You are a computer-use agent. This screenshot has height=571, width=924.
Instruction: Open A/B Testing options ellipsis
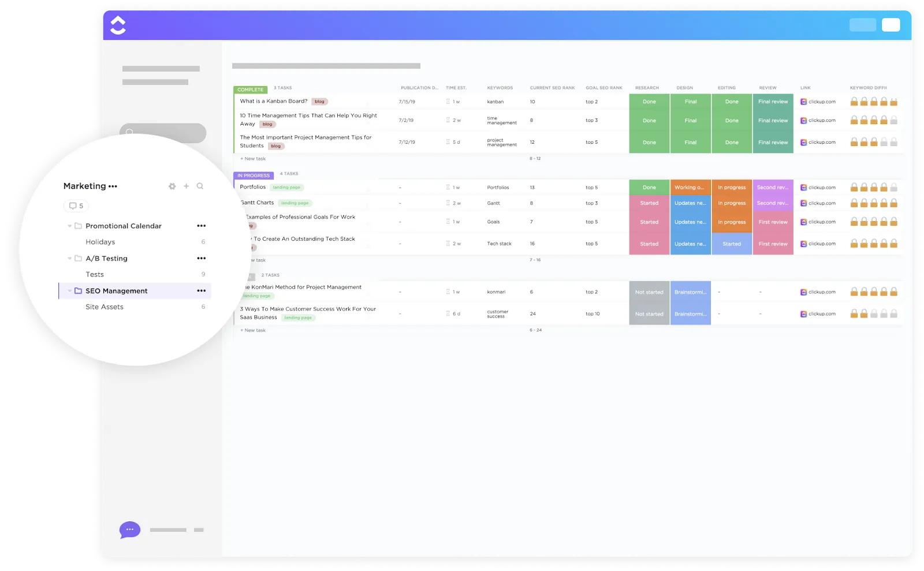(x=201, y=258)
